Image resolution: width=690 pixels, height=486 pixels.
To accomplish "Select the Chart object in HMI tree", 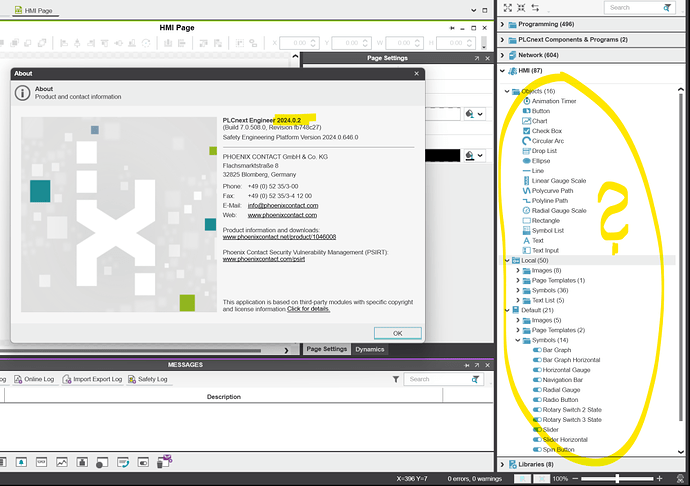I will pyautogui.click(x=539, y=121).
